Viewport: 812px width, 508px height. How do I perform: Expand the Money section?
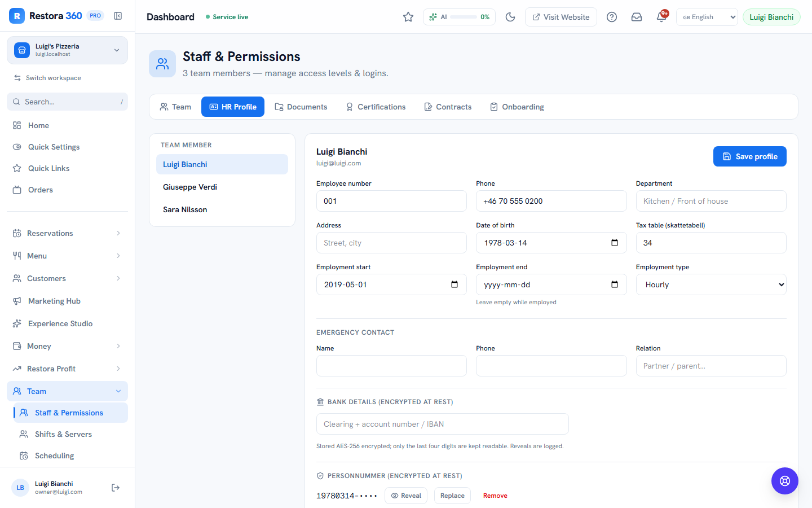[67, 346]
